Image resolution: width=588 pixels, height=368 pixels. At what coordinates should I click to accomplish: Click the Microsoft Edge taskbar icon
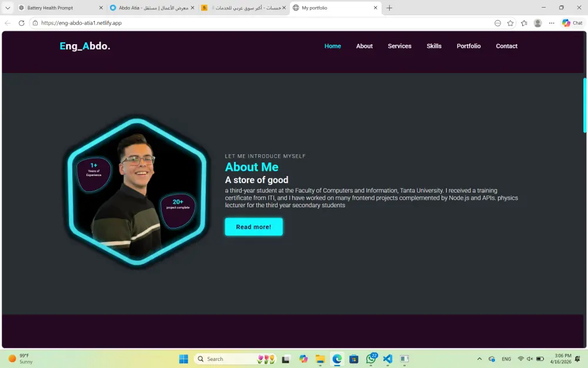(337, 359)
